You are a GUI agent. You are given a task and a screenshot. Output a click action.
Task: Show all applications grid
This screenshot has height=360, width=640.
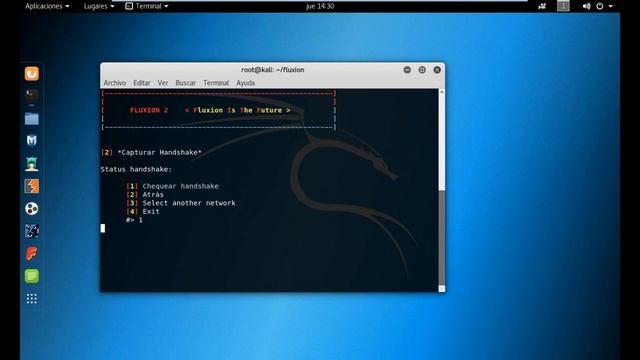[x=32, y=298]
